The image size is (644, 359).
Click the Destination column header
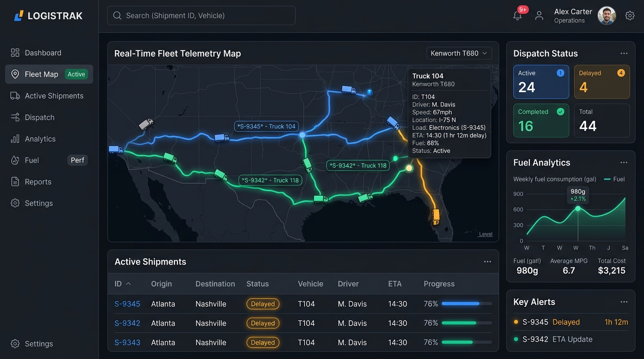pyautogui.click(x=215, y=284)
